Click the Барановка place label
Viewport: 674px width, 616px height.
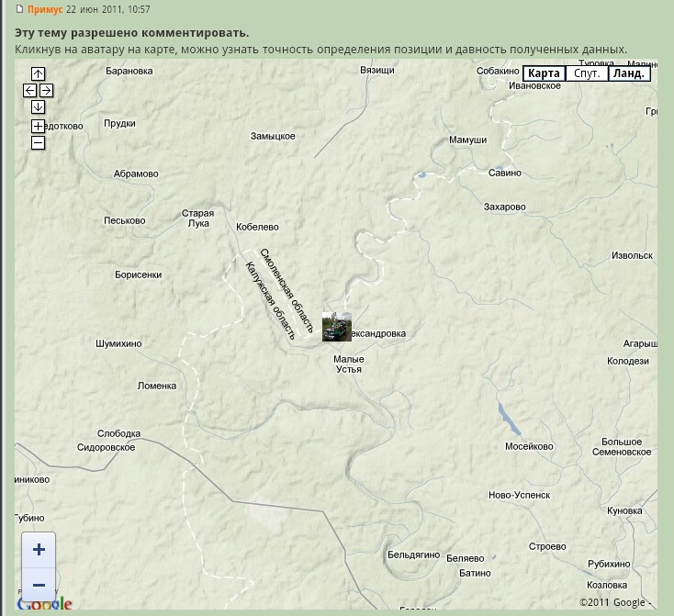pos(129,71)
